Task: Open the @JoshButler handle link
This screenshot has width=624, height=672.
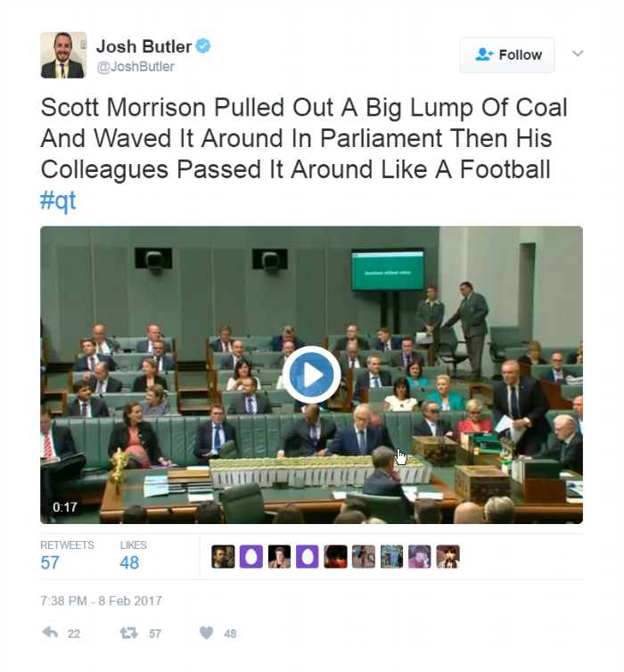Action: 135,67
